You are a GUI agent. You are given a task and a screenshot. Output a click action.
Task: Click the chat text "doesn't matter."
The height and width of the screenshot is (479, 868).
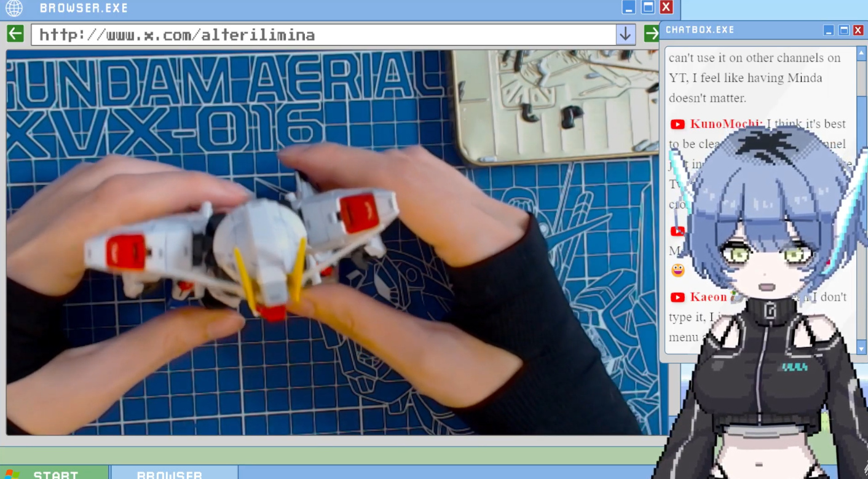coord(708,98)
